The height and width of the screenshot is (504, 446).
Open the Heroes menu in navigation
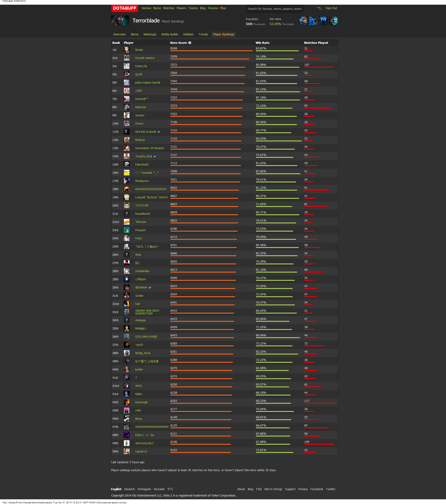click(146, 8)
